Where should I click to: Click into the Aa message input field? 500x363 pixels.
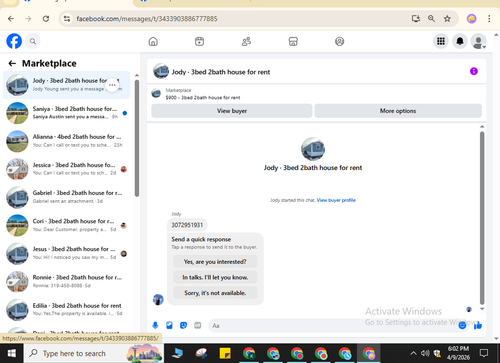tap(333, 325)
